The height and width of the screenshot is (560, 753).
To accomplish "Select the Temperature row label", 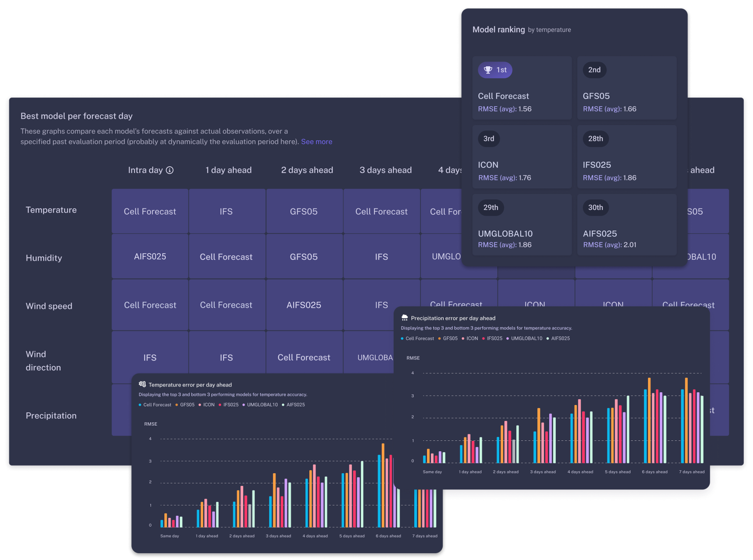I will tap(51, 210).
